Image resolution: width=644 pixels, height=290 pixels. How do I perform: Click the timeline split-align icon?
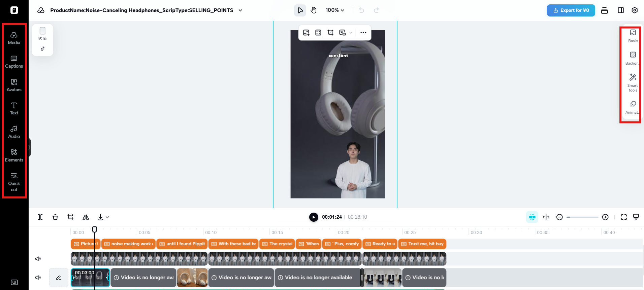[x=546, y=217]
